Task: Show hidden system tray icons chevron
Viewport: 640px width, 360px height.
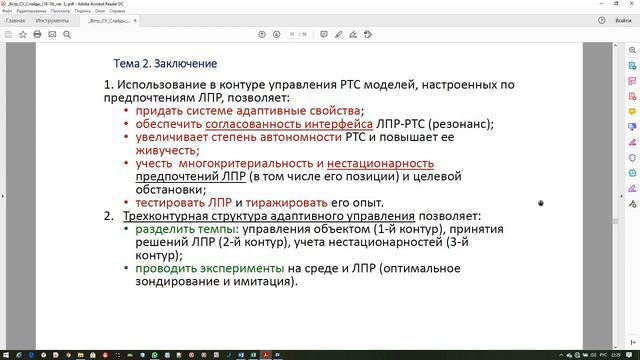Action: click(561, 355)
